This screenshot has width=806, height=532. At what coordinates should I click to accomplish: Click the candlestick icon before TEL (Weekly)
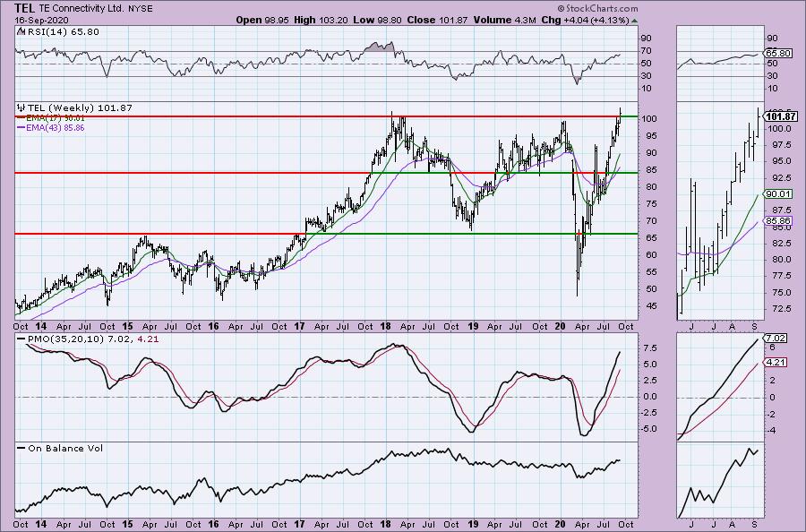coord(21,108)
